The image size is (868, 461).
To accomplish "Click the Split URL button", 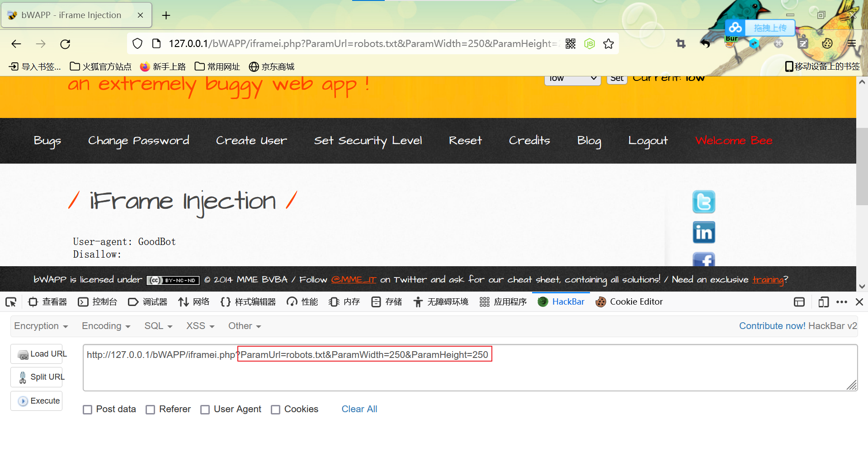I will (x=37, y=377).
